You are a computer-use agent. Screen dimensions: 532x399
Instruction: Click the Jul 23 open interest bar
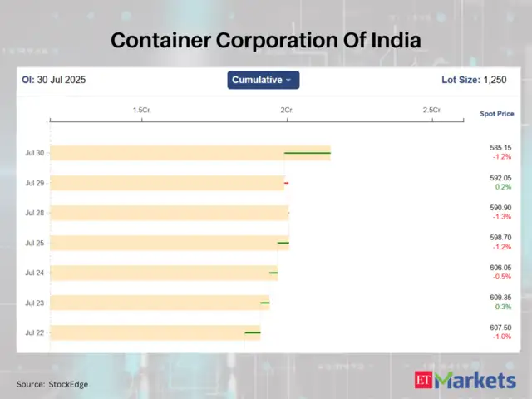(158, 303)
